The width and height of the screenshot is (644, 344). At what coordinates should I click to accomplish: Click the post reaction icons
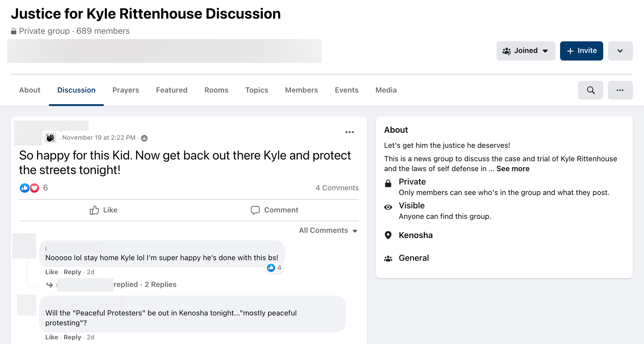(x=29, y=188)
